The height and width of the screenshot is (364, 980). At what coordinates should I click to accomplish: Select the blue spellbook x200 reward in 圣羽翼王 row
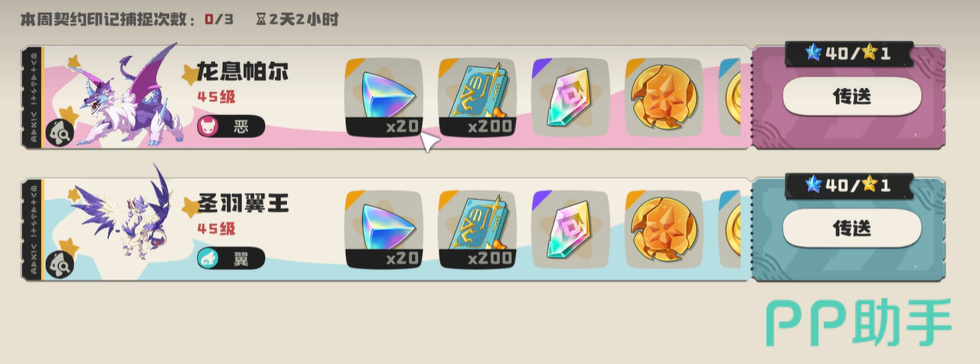[477, 229]
